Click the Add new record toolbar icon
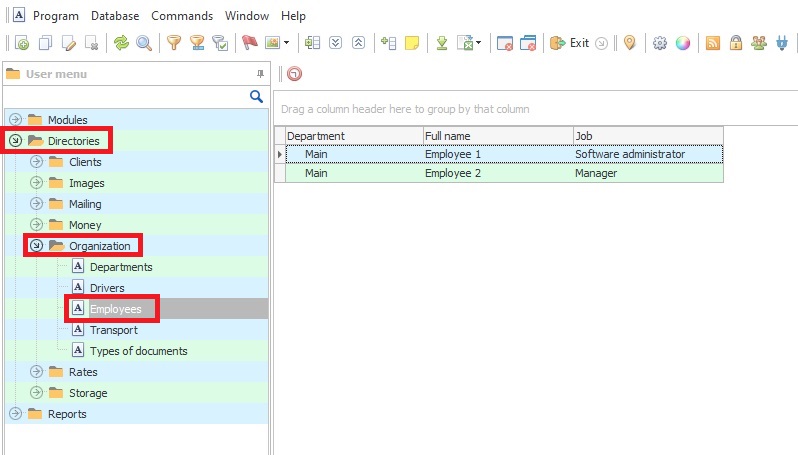Screen dimensions: 798x455 (22, 43)
